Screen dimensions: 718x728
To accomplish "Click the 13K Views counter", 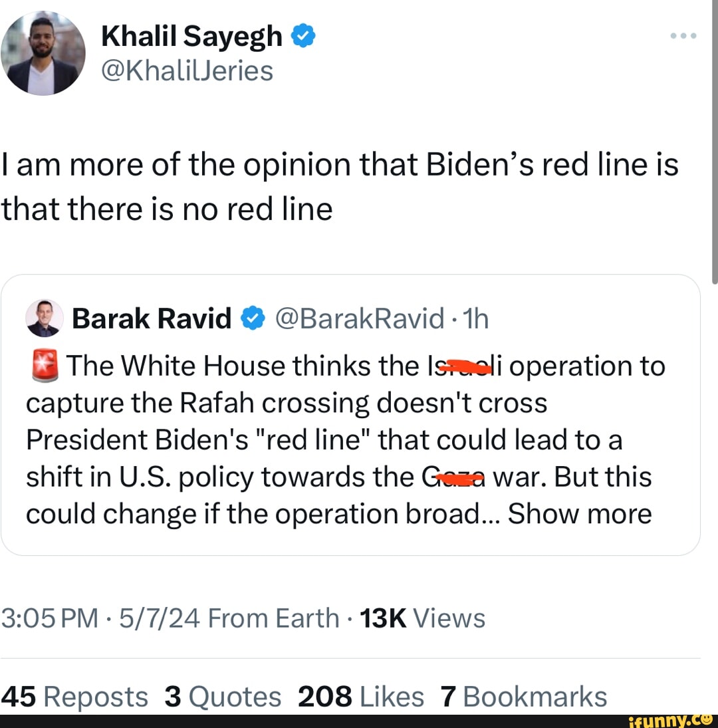I will click(423, 618).
